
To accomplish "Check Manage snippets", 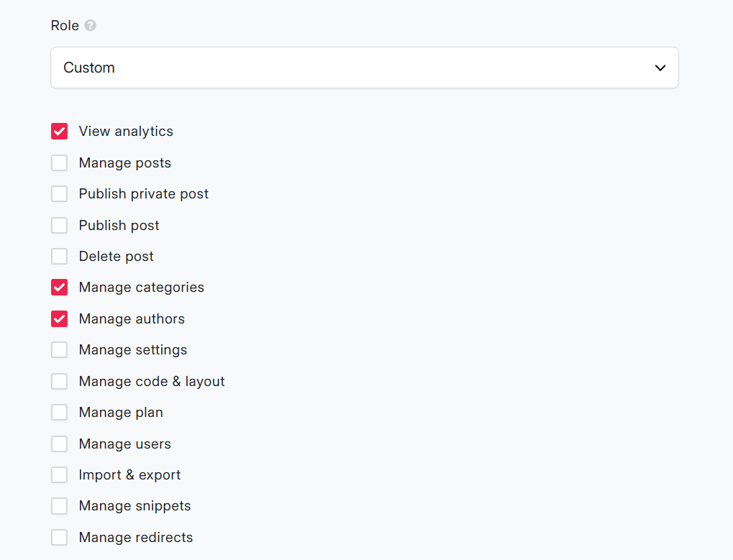I will [59, 505].
